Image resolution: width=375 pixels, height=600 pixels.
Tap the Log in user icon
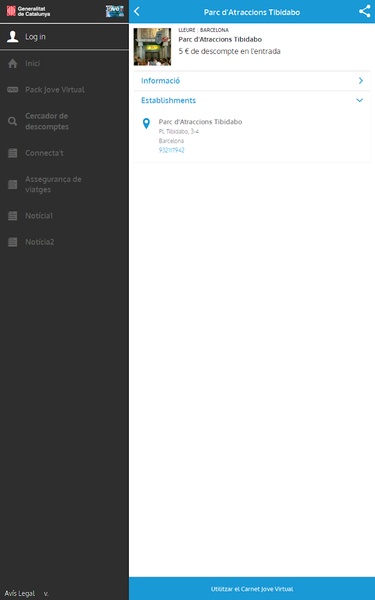tap(13, 37)
